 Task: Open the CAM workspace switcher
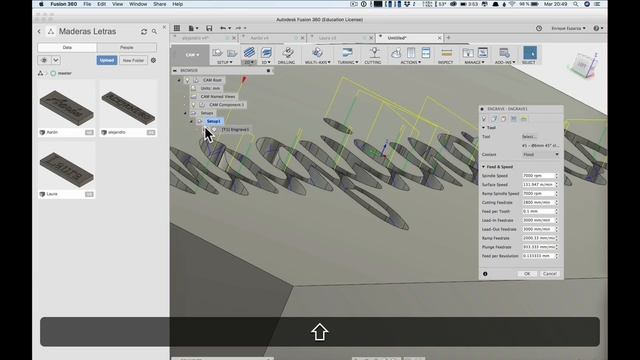[x=192, y=55]
